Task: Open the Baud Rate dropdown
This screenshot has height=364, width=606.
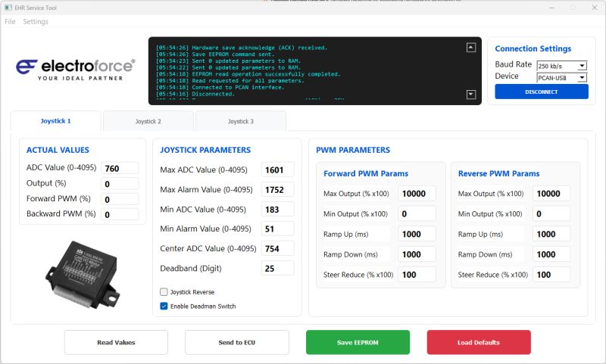Action: pos(562,66)
